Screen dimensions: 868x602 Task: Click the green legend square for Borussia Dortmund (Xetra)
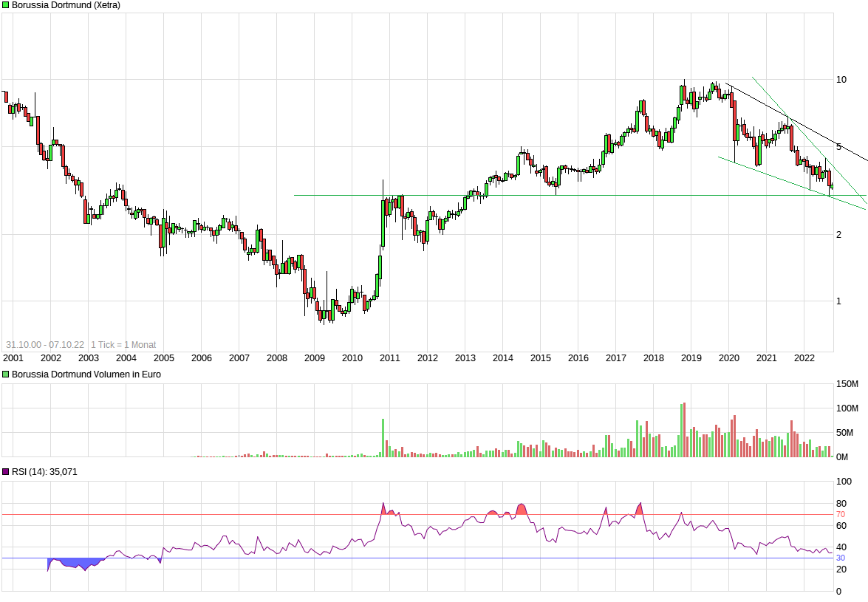pyautogui.click(x=6, y=5)
